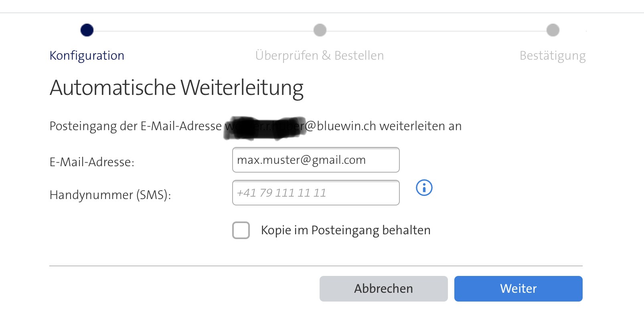Click the "Handynummer (SMS):" field label

coord(110,195)
